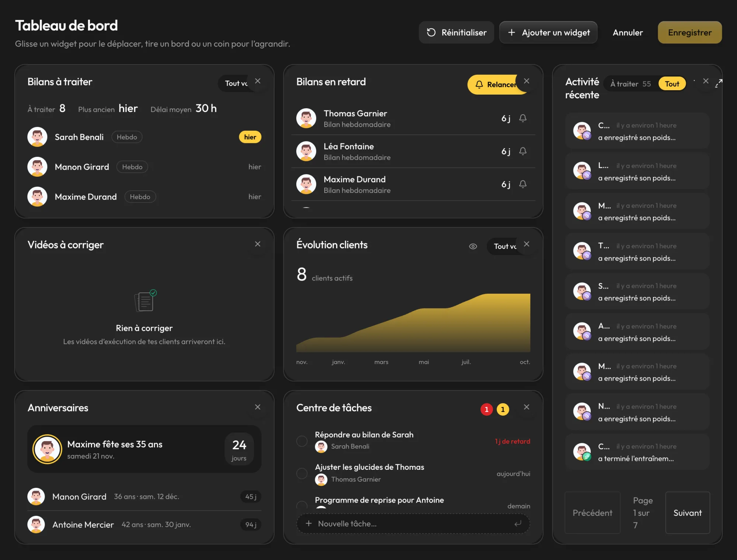
Task: Click Ajouter un widget
Action: pos(548,32)
